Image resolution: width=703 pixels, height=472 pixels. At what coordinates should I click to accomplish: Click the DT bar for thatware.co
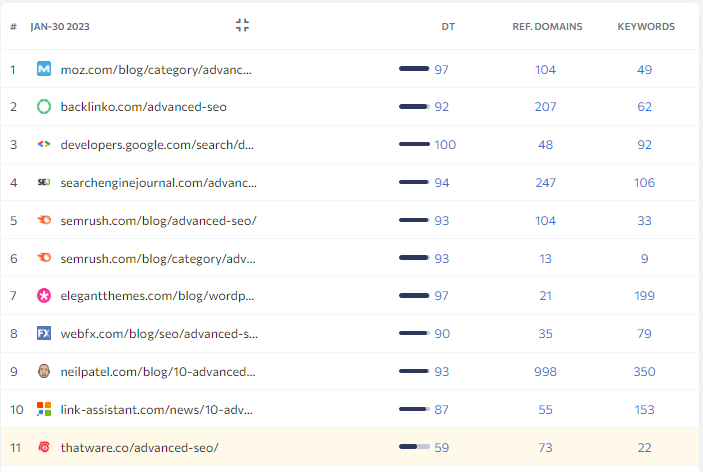[414, 446]
